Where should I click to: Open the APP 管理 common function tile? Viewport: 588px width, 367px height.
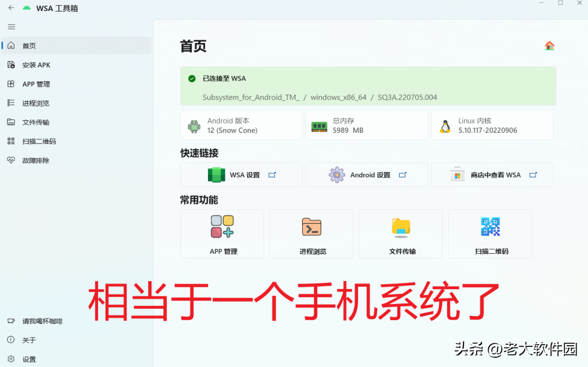(x=222, y=234)
